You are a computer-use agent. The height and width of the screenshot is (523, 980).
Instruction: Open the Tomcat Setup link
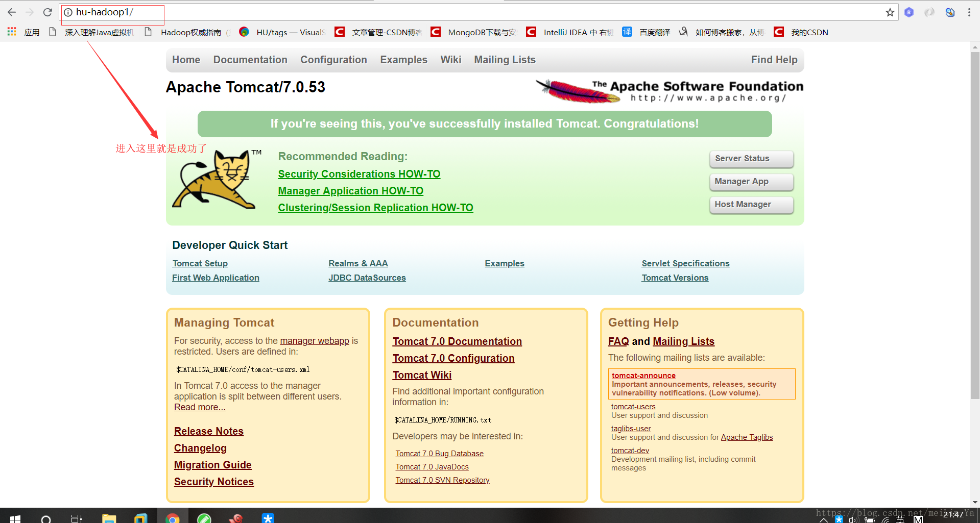point(200,263)
